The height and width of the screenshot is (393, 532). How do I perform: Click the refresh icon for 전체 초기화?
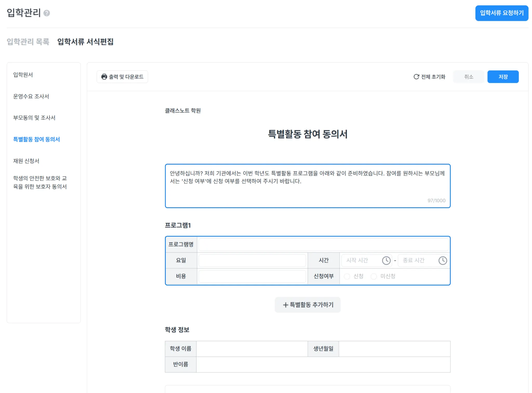416,77
